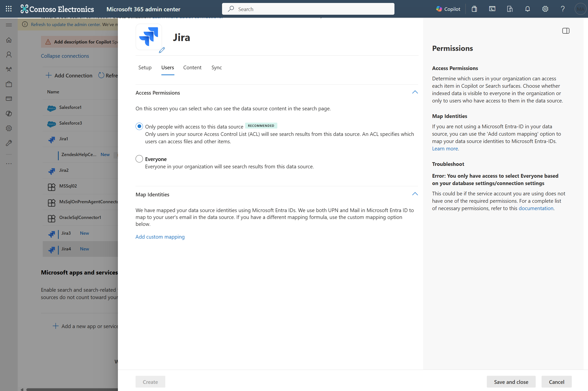Click the Refresh connections button
Viewport: 588px width, 391px height.
(x=108, y=75)
